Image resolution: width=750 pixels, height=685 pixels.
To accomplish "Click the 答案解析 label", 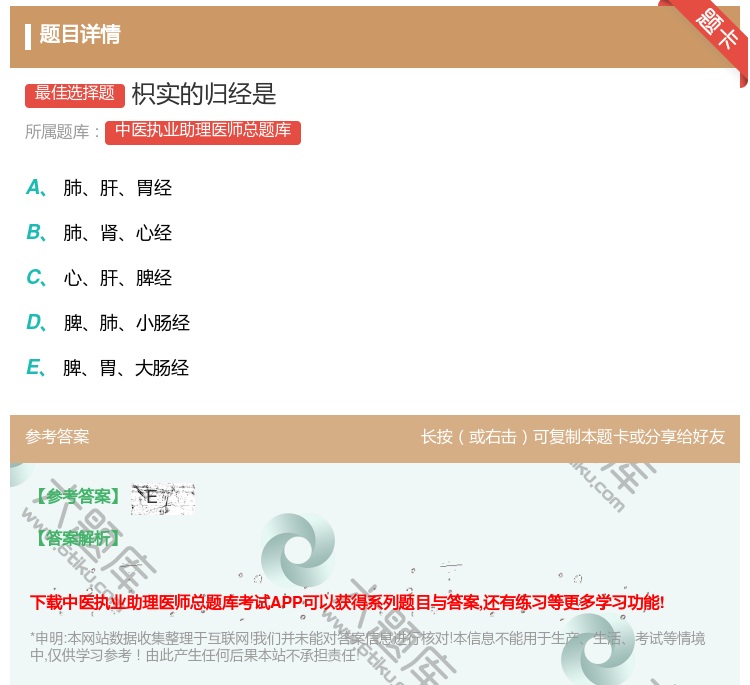I will tap(76, 538).
